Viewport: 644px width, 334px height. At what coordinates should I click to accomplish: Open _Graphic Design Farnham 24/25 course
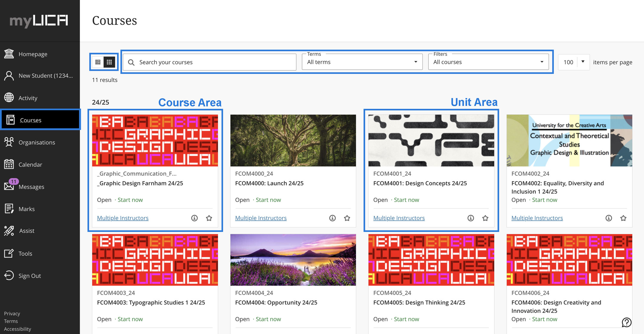140,183
